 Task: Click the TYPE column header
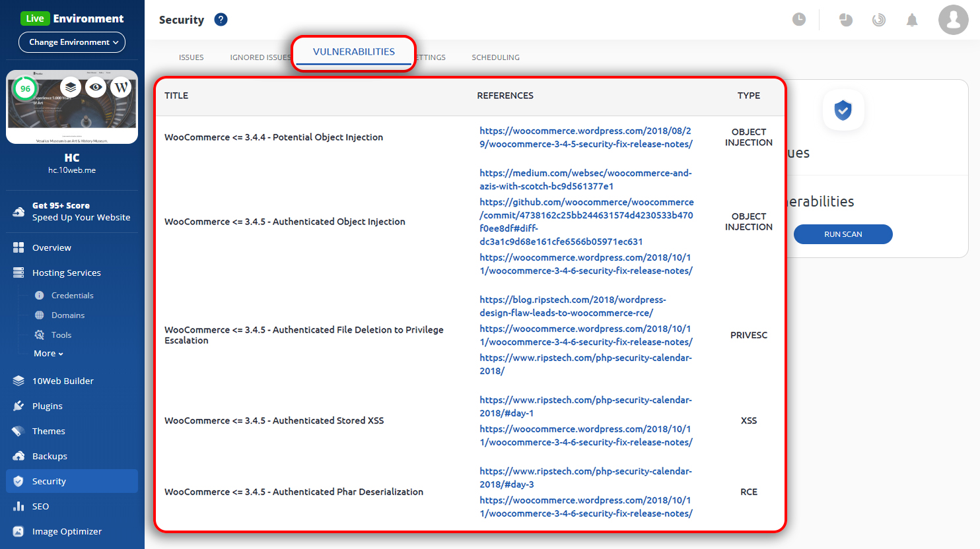pyautogui.click(x=749, y=96)
